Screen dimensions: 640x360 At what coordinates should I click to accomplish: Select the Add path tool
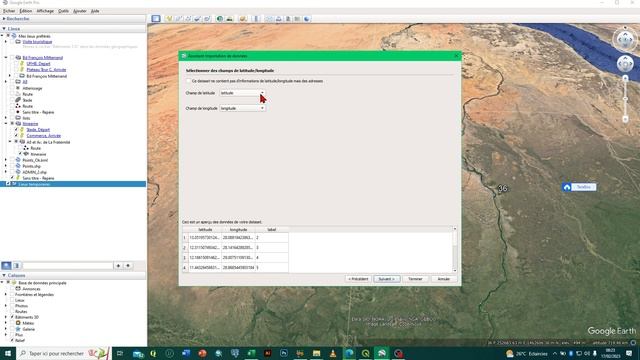point(188,19)
